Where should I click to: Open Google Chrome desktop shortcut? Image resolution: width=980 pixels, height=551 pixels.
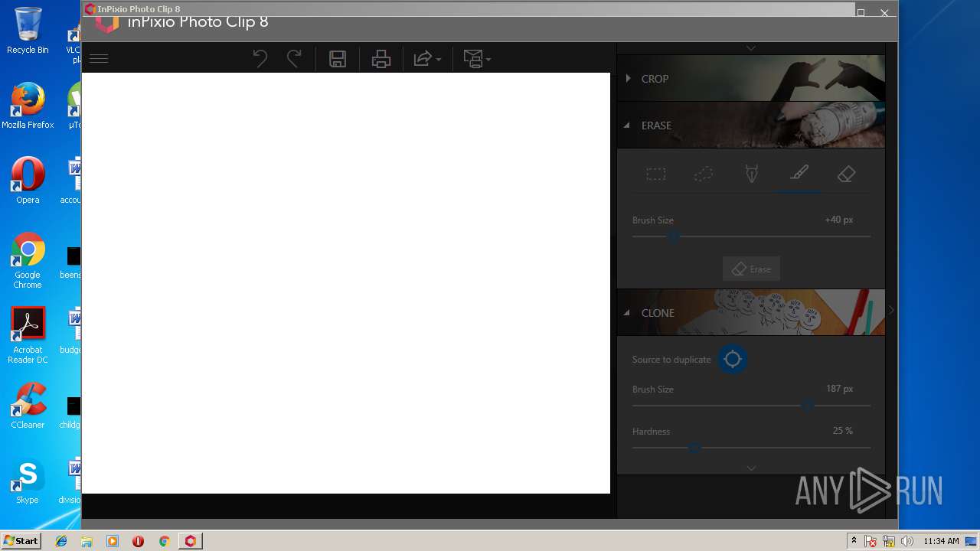[x=28, y=260]
